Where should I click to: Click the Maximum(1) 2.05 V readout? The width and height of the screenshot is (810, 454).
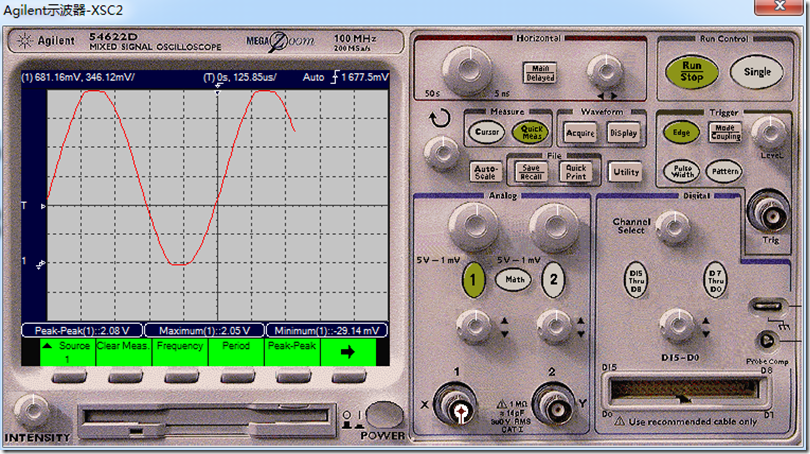click(204, 331)
